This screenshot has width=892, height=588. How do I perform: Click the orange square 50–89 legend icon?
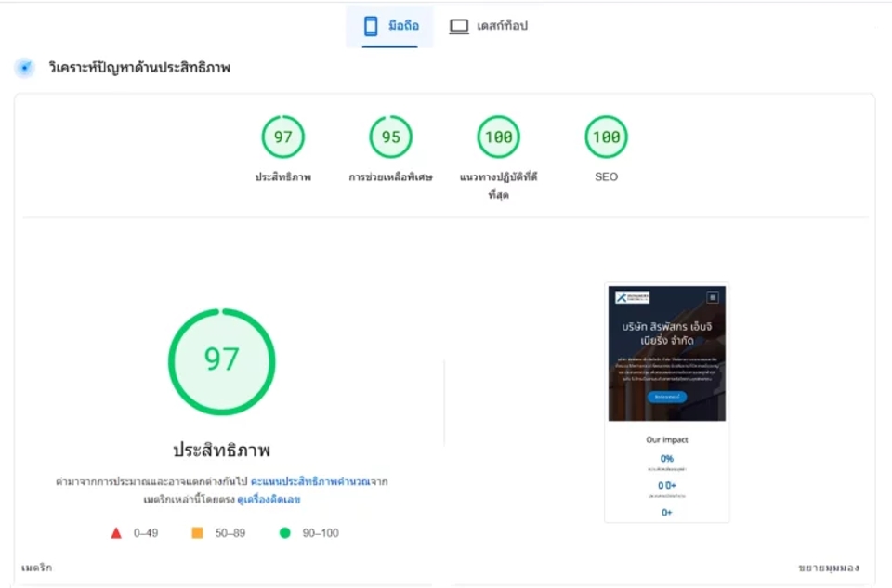coord(197,533)
